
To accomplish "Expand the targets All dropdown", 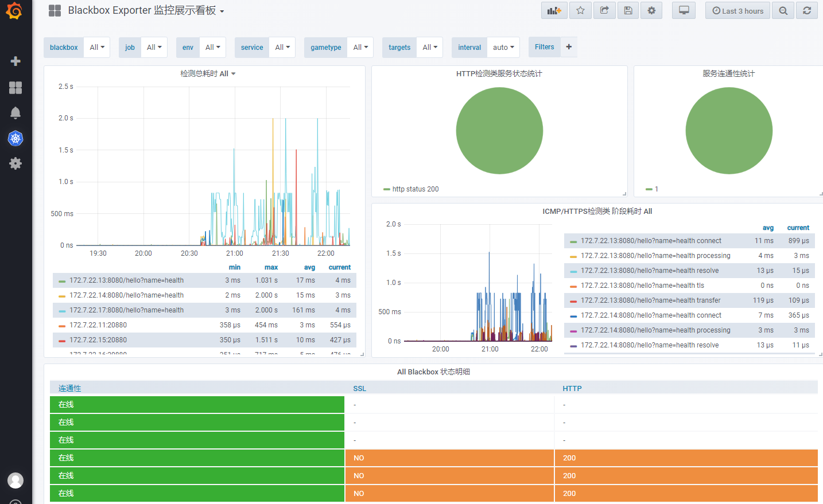I will pos(430,48).
